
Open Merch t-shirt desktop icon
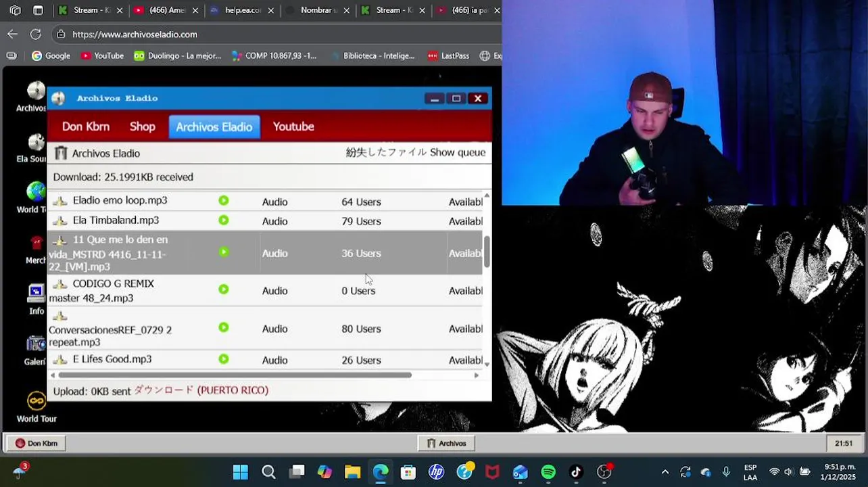point(37,243)
